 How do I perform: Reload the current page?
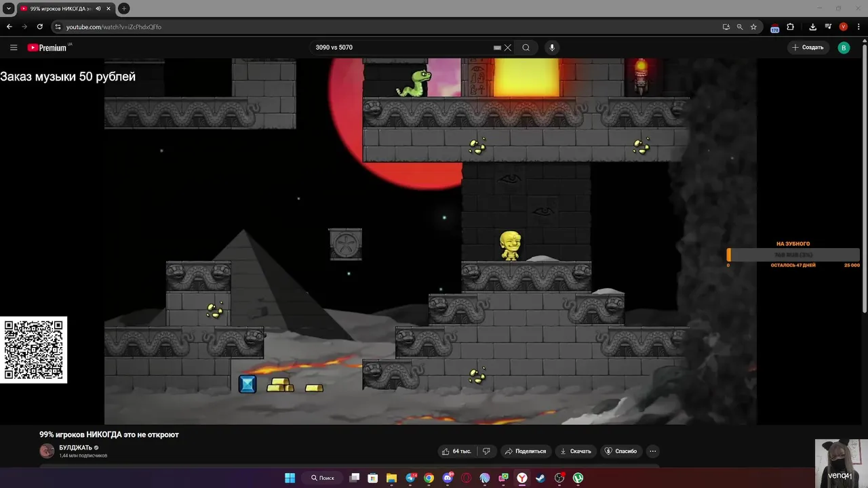click(40, 26)
